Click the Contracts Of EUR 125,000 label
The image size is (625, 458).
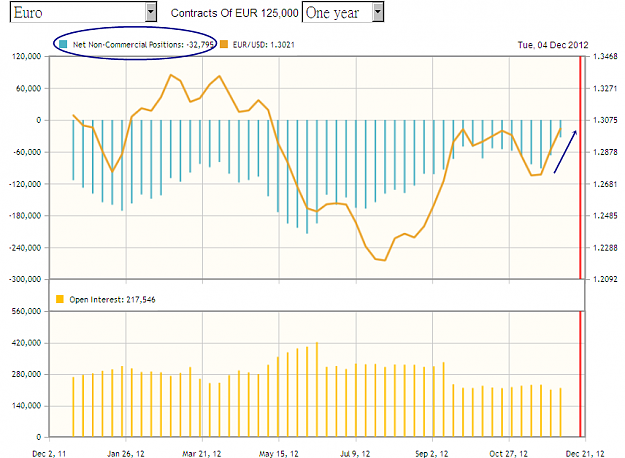(234, 13)
